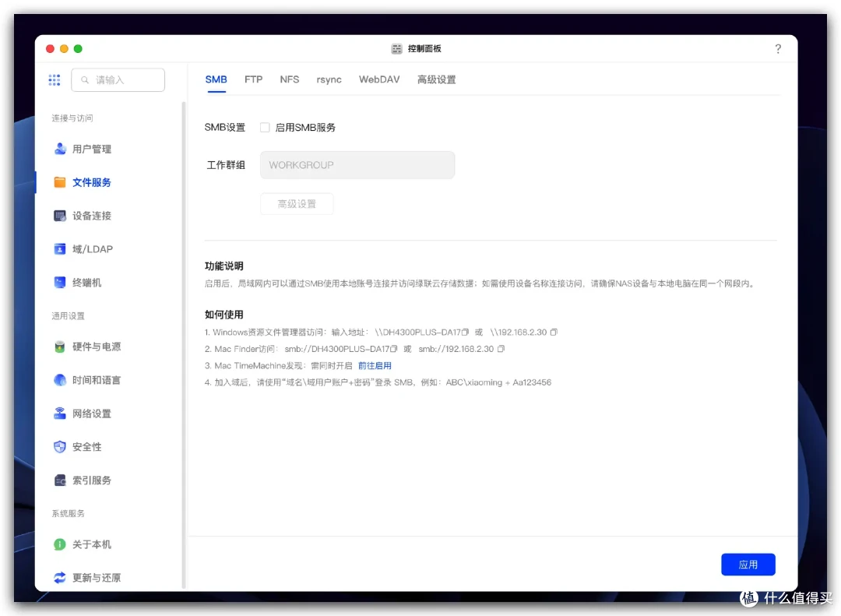This screenshot has height=616, width=841.
Task: Click the sidebar vertical scrollbar
Action: [x=184, y=343]
